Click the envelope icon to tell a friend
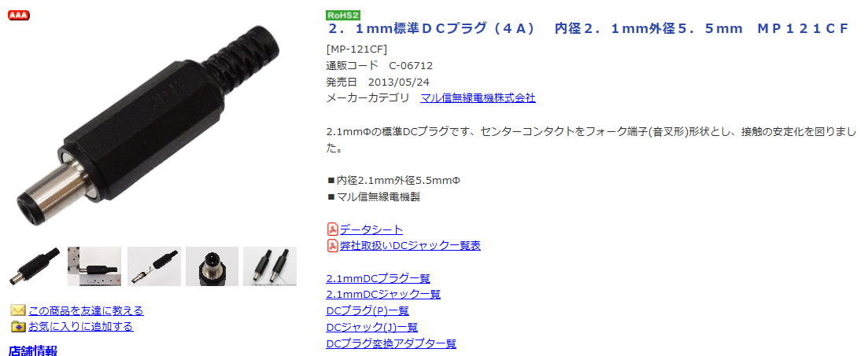This screenshot has width=868, height=356. tap(18, 310)
